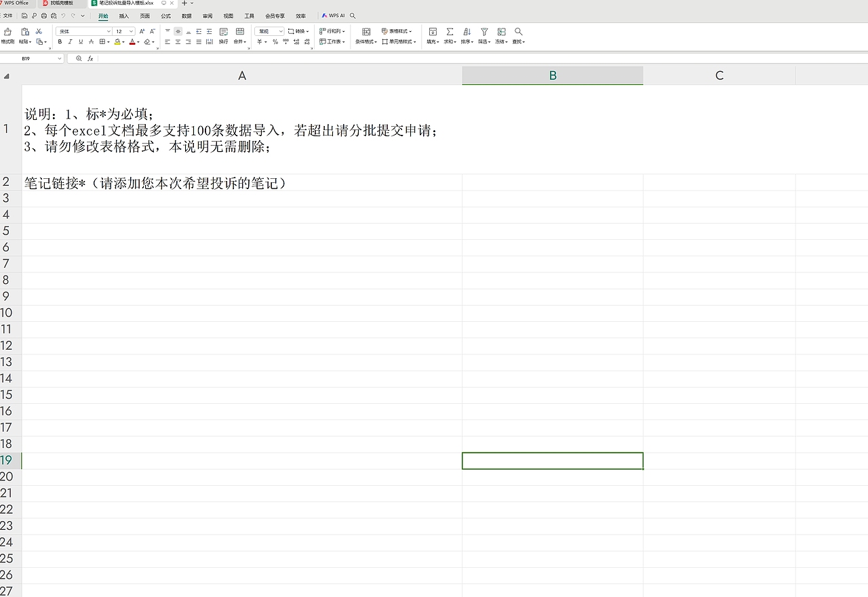Open the borders dropdown arrow

(x=108, y=42)
